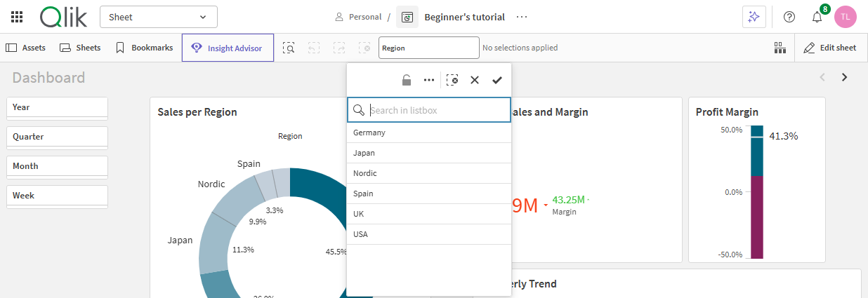Click the AI assistant sparkle icon

(754, 17)
